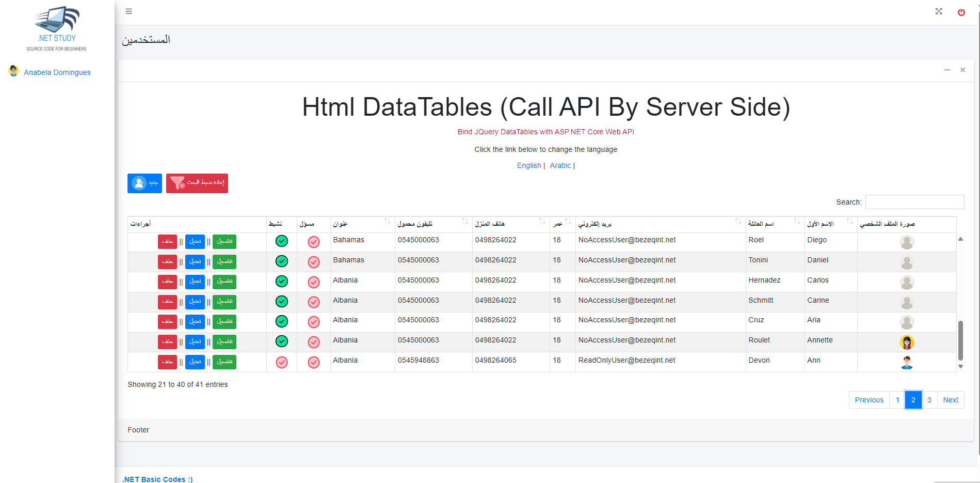Click the blue new user button
Image resolution: width=980 pixels, height=483 pixels.
pos(144,183)
